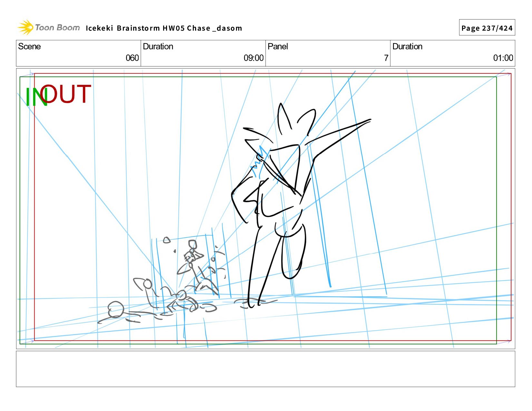Click the 'Scene' label
Viewport: 532px width, 411px height.
29,46
